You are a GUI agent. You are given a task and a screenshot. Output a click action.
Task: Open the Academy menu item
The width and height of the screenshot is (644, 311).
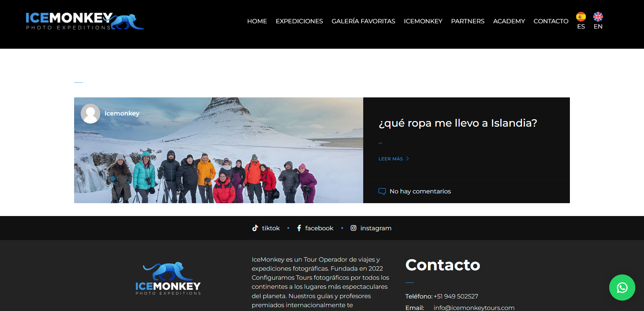click(x=509, y=21)
